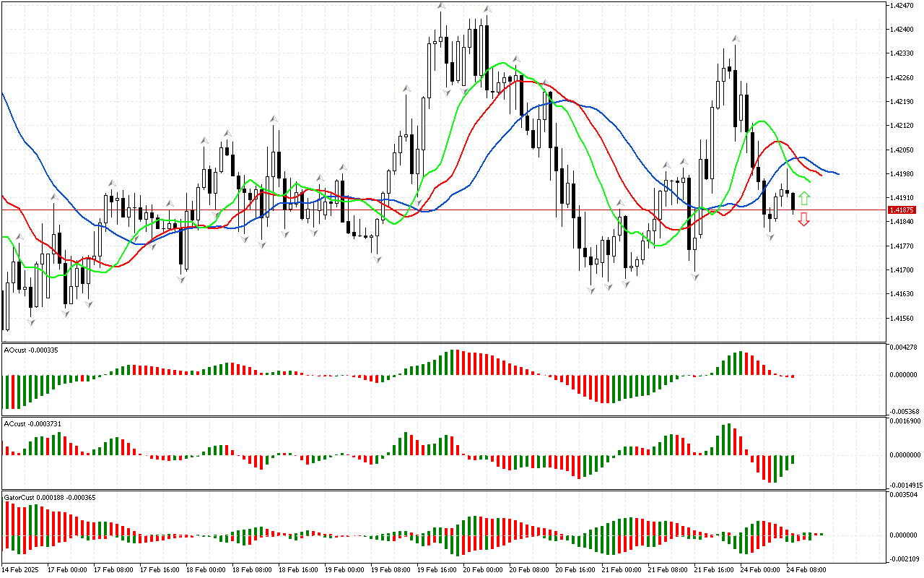Click the 18 Feb 00:00 time label

click(206, 570)
